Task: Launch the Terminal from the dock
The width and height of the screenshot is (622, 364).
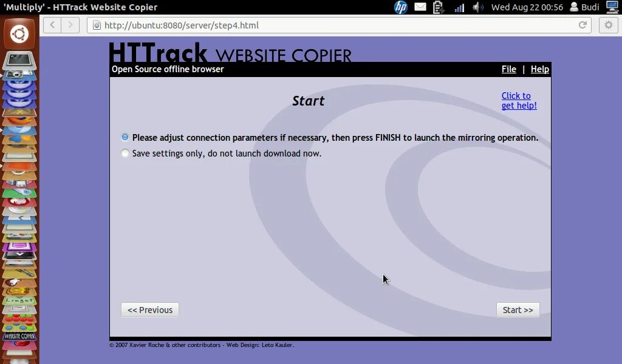Action: pyautogui.click(x=19, y=61)
